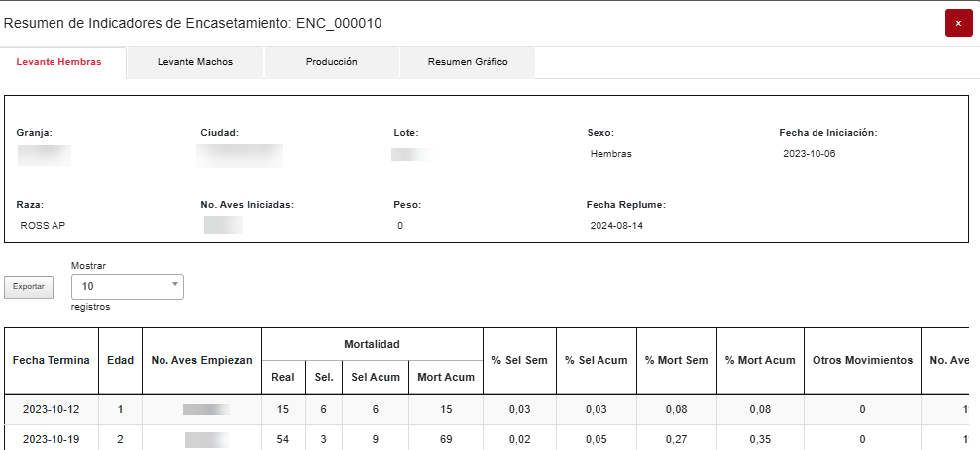This screenshot has width=980, height=450.
Task: Open the Resumen Gráfico tab
Action: 468,62
